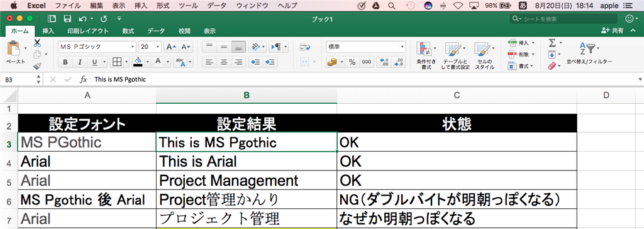
Task: Decrease font size with the smaller A button
Action: point(186,47)
